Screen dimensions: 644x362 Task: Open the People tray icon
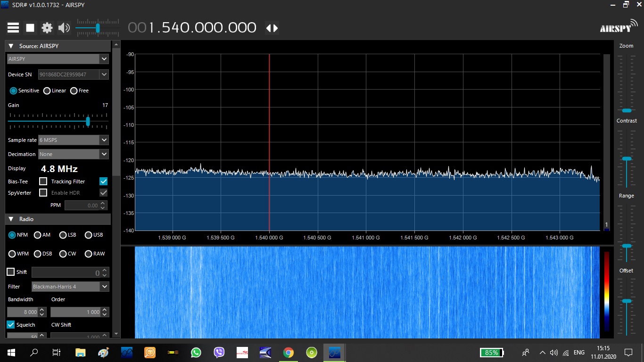526,353
